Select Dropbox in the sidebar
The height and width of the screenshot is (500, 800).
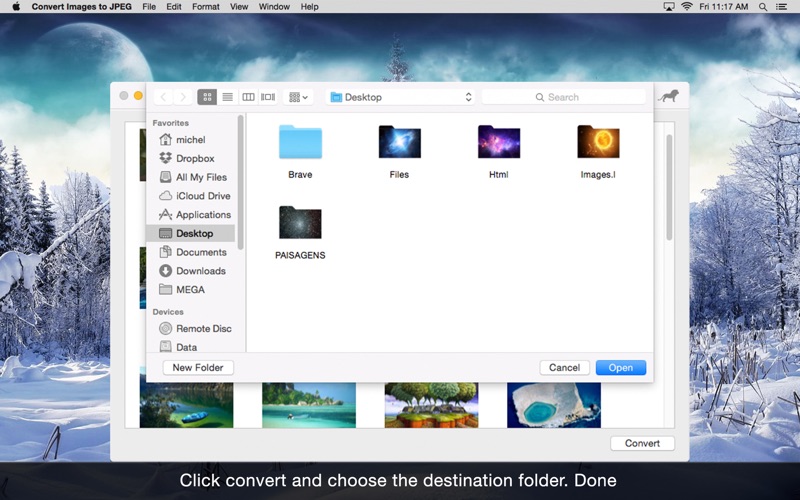pyautogui.click(x=191, y=158)
